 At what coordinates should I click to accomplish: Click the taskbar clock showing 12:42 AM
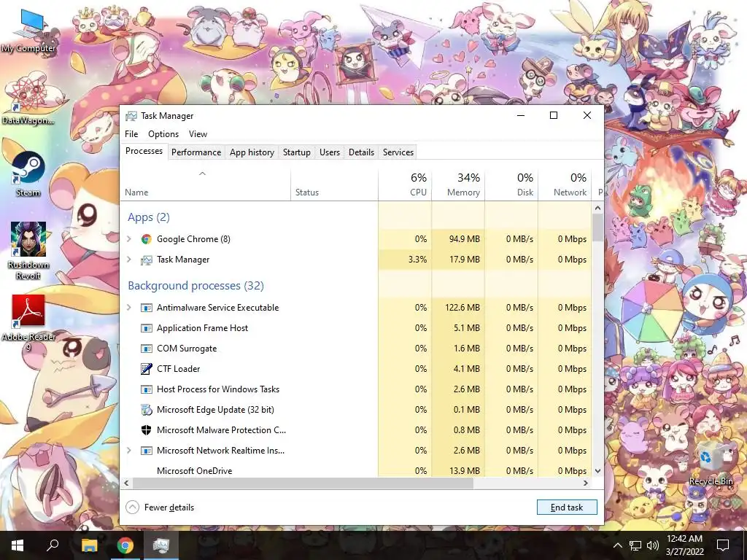(684, 545)
